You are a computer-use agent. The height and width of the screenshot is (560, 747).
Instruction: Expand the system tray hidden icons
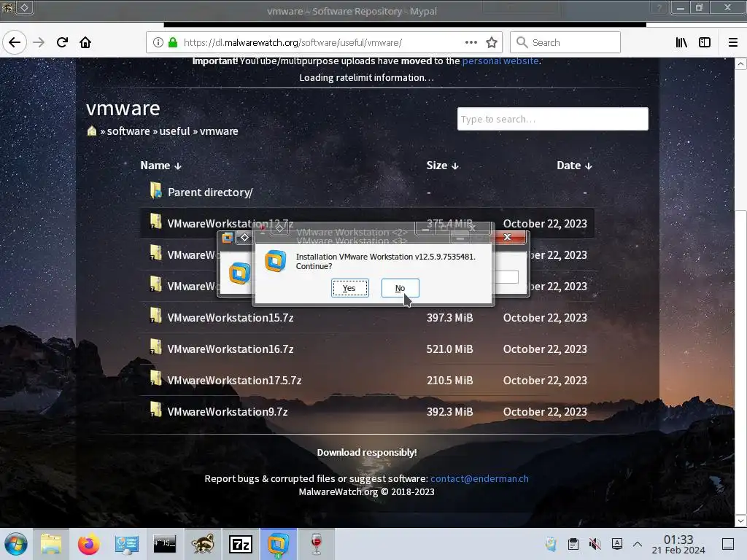pyautogui.click(x=638, y=544)
